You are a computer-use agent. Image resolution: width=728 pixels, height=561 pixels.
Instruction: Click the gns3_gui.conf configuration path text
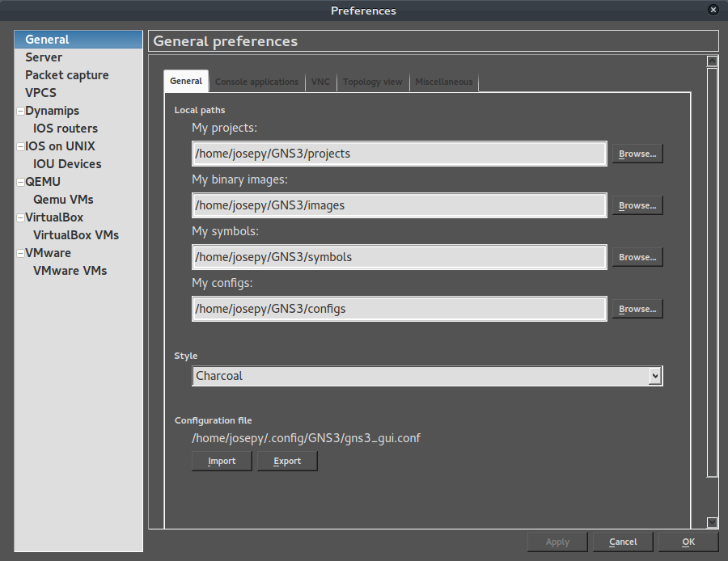point(307,438)
